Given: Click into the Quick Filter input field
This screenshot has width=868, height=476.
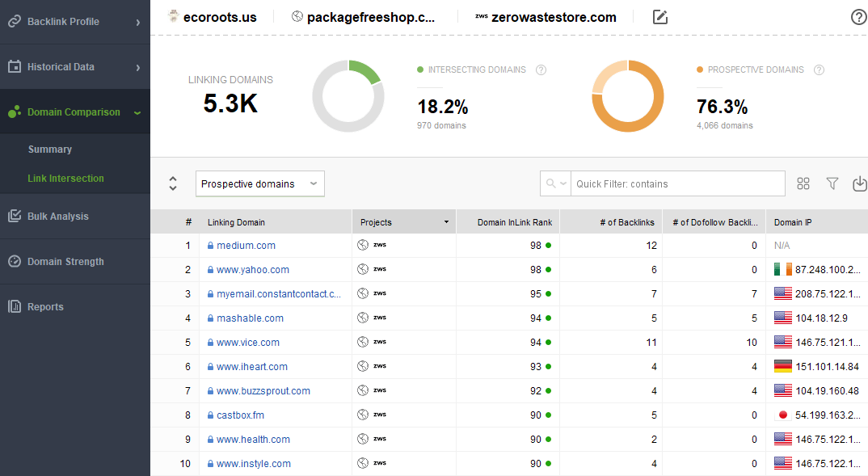Looking at the screenshot, I should coord(677,183).
